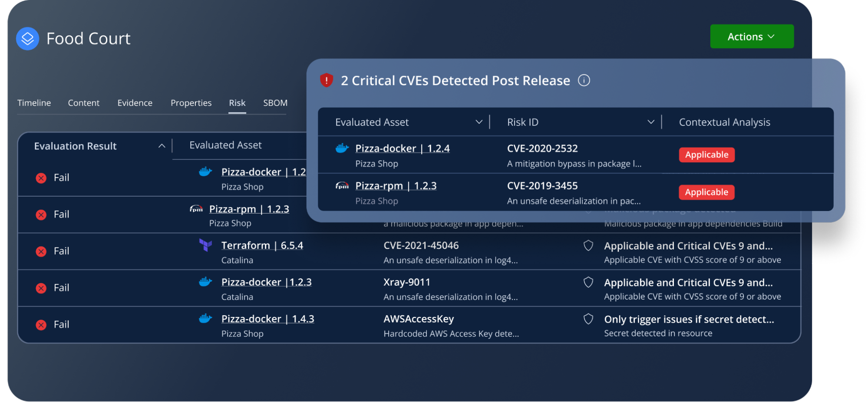Switch to the SBOM tab
This screenshot has height=402, width=868.
(274, 103)
